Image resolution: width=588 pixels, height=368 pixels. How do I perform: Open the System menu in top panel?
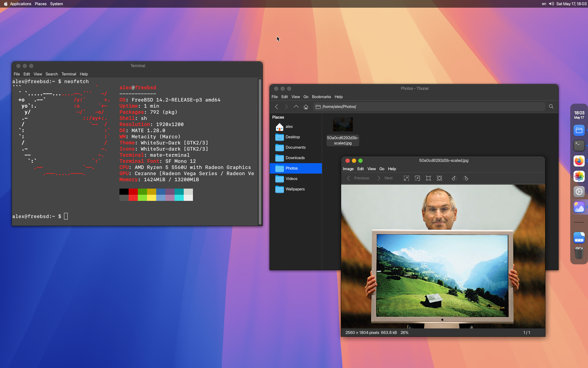coord(57,4)
